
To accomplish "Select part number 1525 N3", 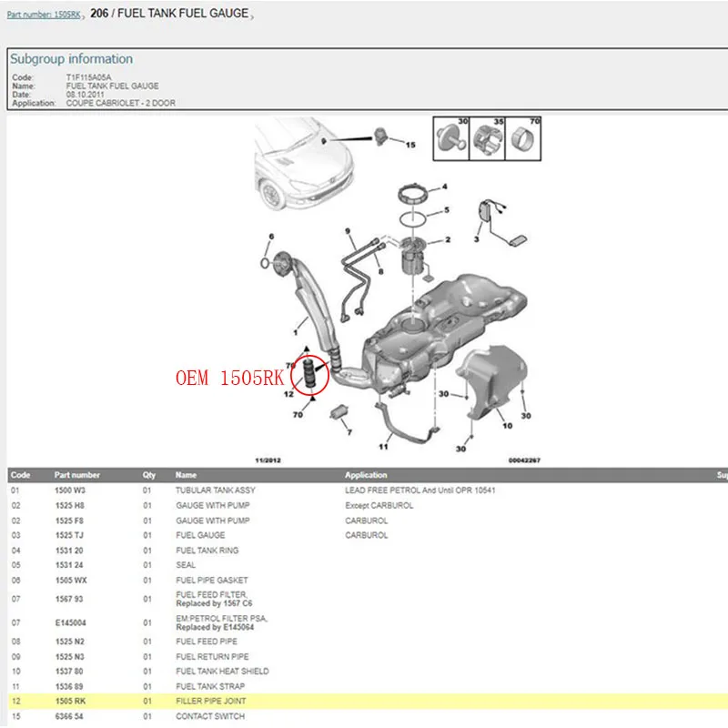I will point(70,657).
